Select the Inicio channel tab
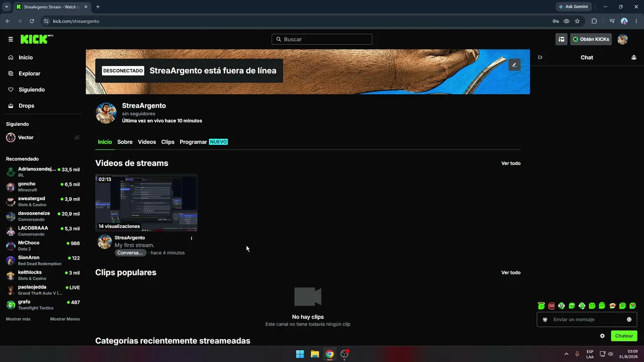 [105, 142]
